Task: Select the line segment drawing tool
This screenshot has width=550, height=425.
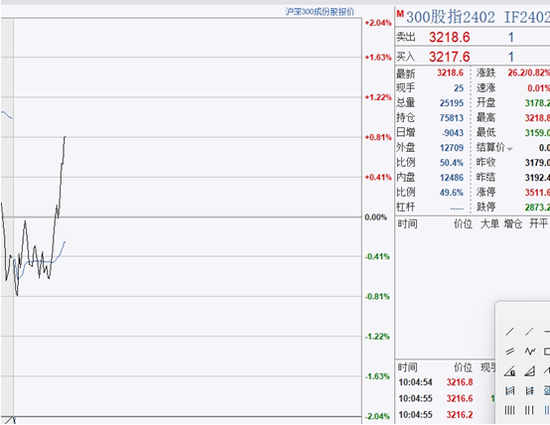Action: pyautogui.click(x=529, y=331)
